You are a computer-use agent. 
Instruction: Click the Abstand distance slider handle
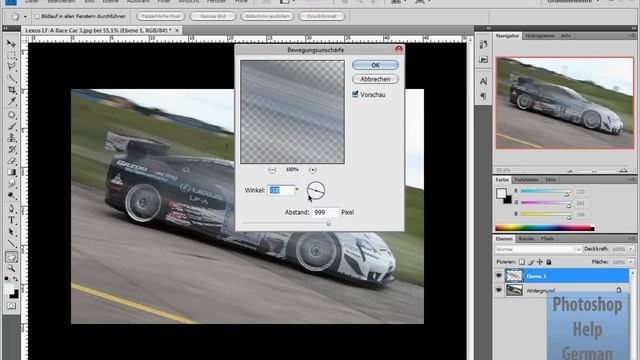coord(329,223)
